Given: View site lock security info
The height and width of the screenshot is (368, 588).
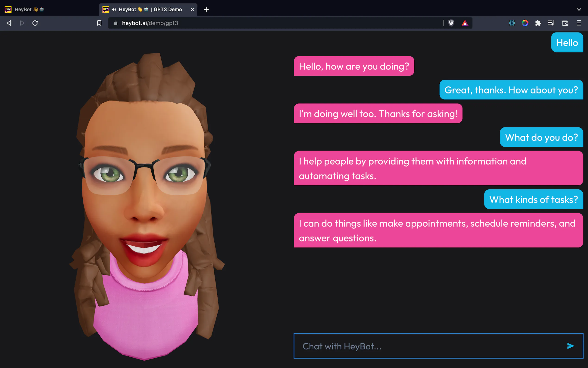Looking at the screenshot, I should [x=116, y=23].
